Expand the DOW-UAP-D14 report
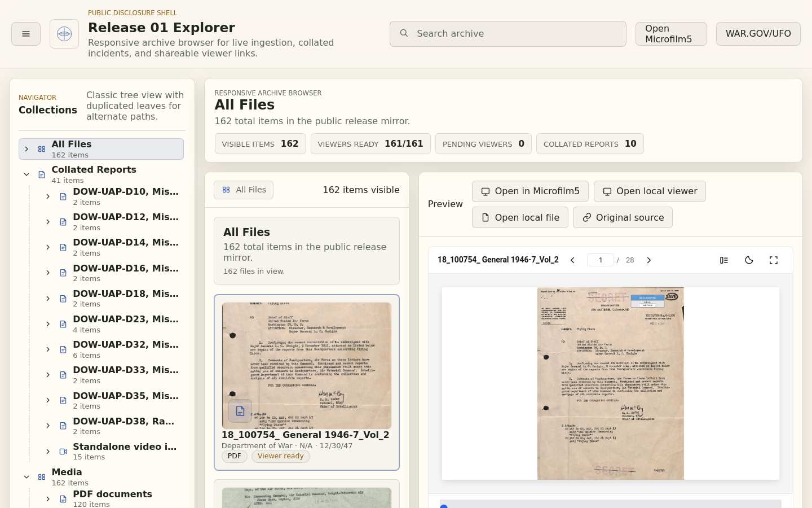812x508 pixels. click(x=48, y=247)
